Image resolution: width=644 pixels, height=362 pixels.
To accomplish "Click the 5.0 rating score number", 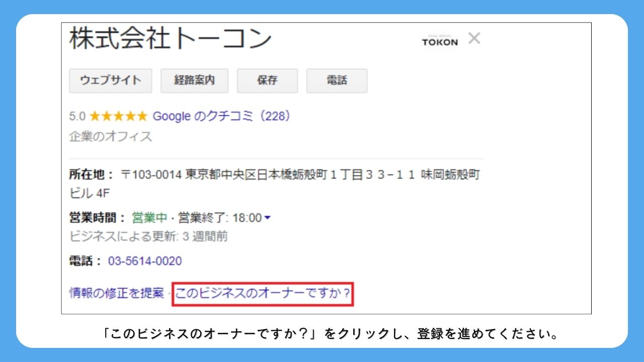I will 77,117.
